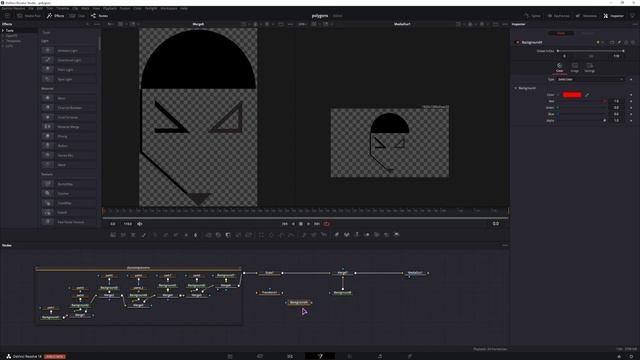640x360 pixels.
Task: Open the Fusion menu
Action: coord(125,8)
